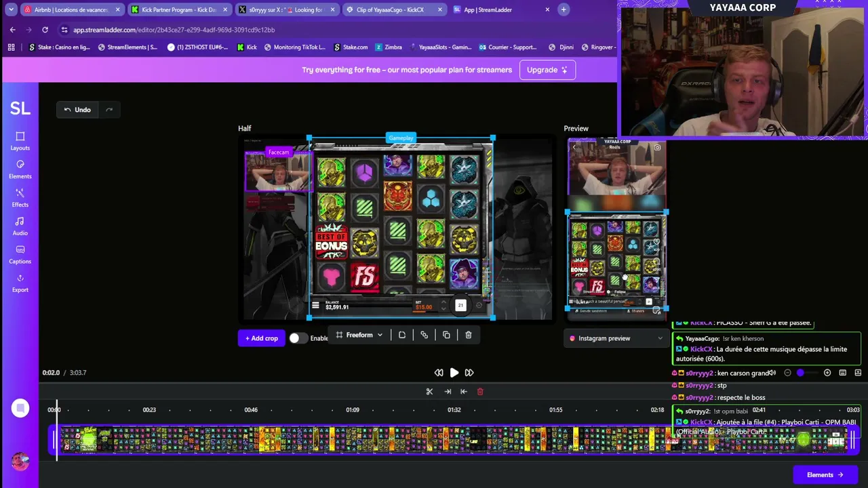The width and height of the screenshot is (868, 488).
Task: Select the Gameplay crop label in the editor
Action: [401, 138]
